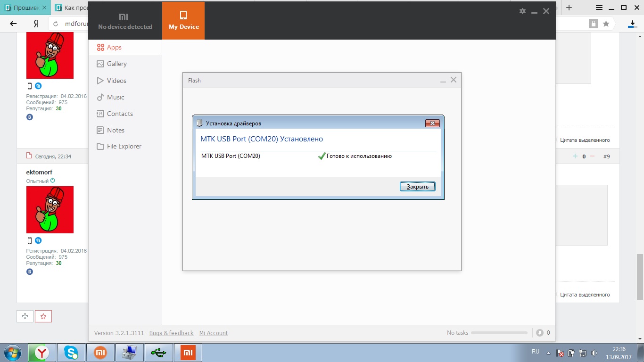Add reputation with the plus next to #9
The height and width of the screenshot is (362, 644).
[x=575, y=156]
